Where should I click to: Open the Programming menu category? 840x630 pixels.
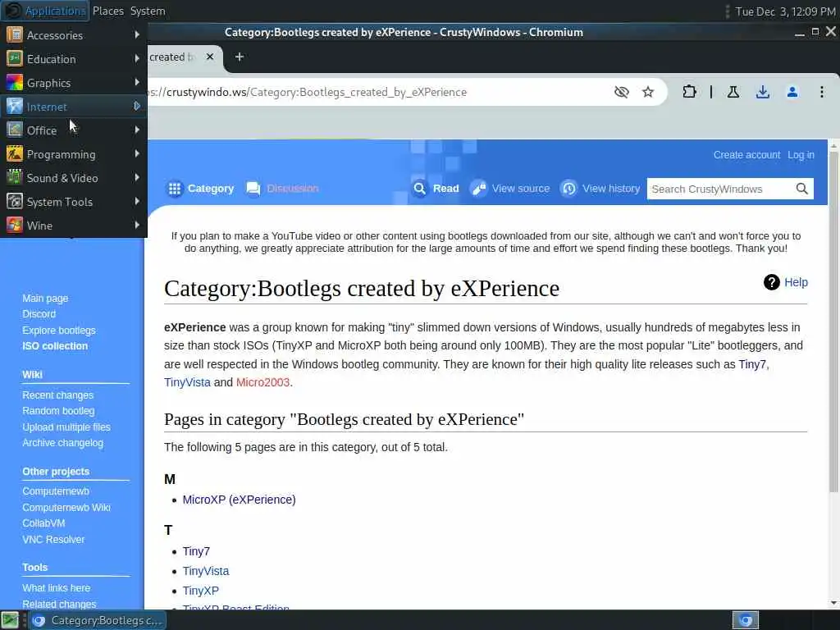74,154
